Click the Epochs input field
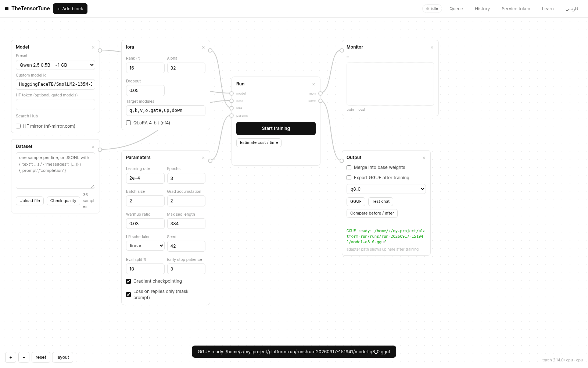This screenshot has height=368, width=588. click(x=186, y=178)
